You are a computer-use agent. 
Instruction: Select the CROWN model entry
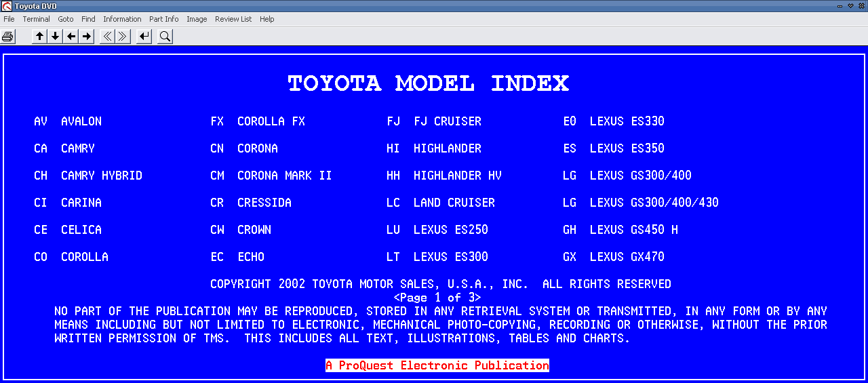pyautogui.click(x=241, y=230)
